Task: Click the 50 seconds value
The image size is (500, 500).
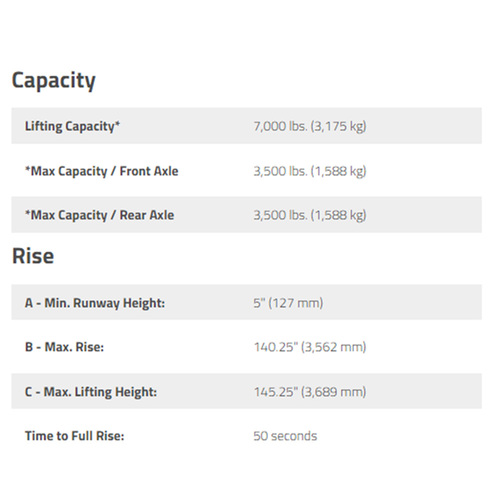Action: tap(285, 436)
